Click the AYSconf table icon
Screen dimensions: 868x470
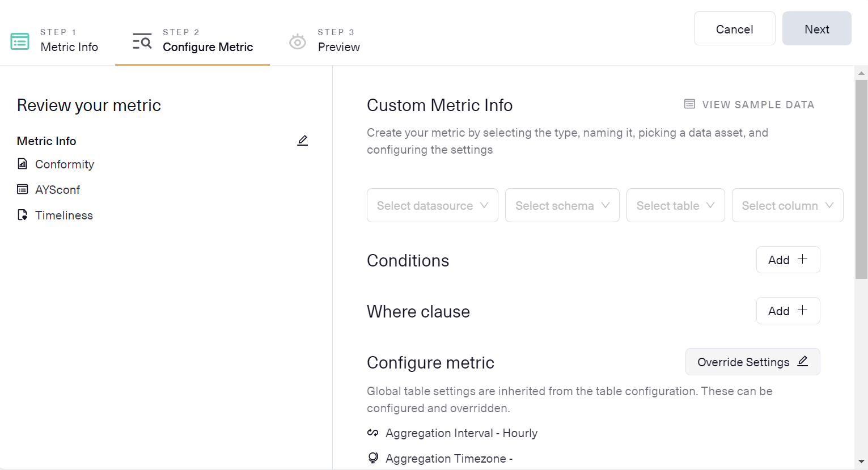click(23, 189)
